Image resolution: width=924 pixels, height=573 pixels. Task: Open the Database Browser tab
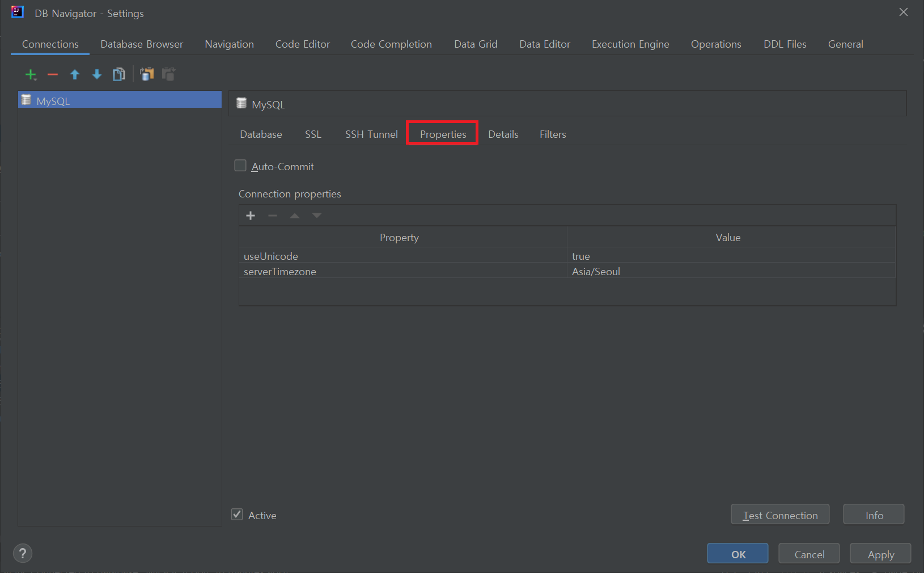tap(142, 44)
